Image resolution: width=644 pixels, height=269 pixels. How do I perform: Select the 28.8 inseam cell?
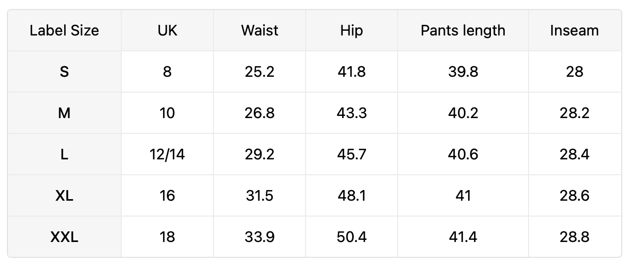575,237
